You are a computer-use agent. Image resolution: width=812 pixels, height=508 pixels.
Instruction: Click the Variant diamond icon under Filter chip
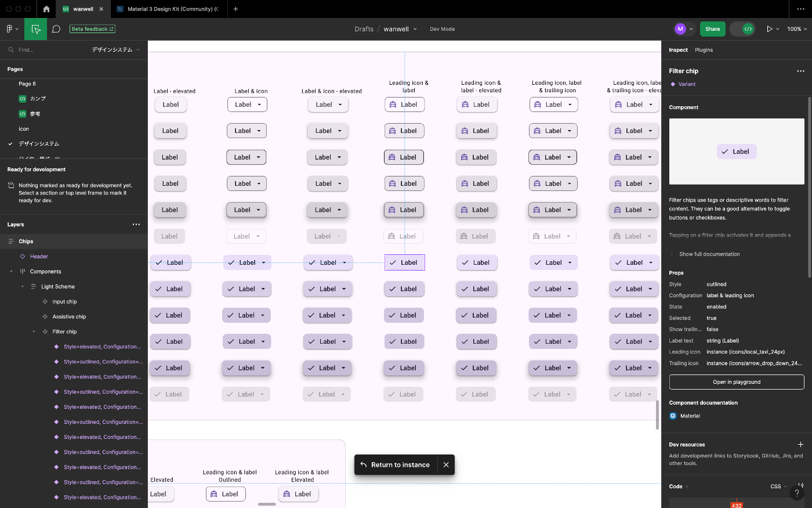[673, 84]
